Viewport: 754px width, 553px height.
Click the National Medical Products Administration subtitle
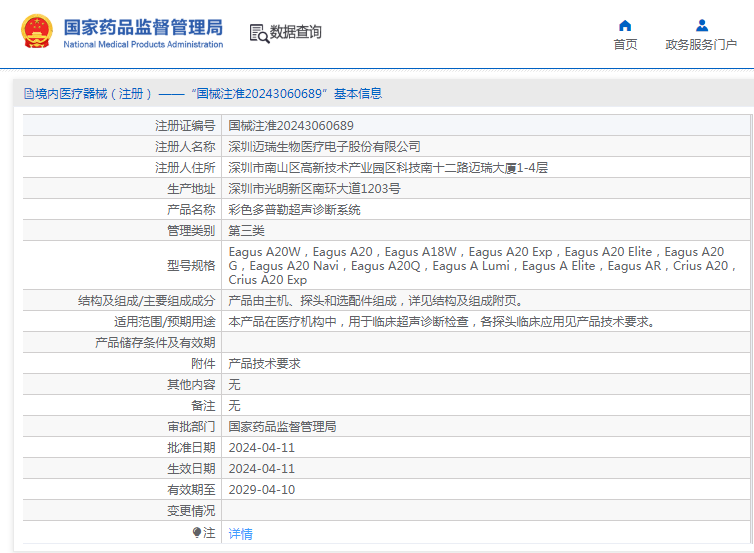pos(143,44)
